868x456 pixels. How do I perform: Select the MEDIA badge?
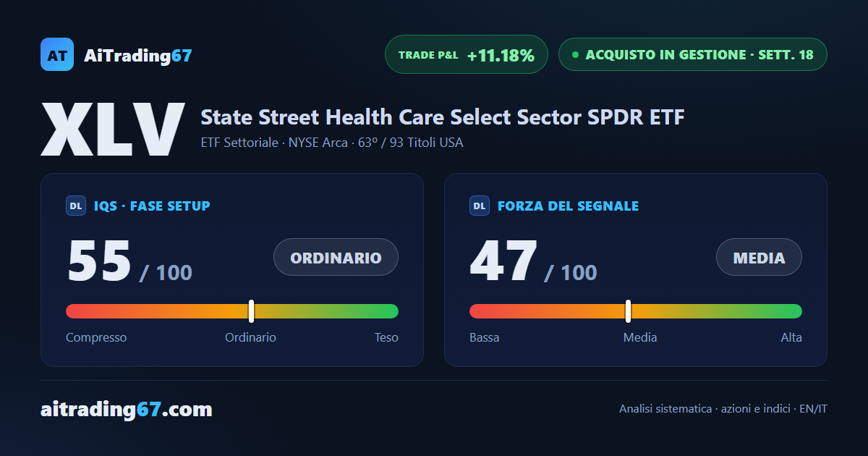(759, 257)
